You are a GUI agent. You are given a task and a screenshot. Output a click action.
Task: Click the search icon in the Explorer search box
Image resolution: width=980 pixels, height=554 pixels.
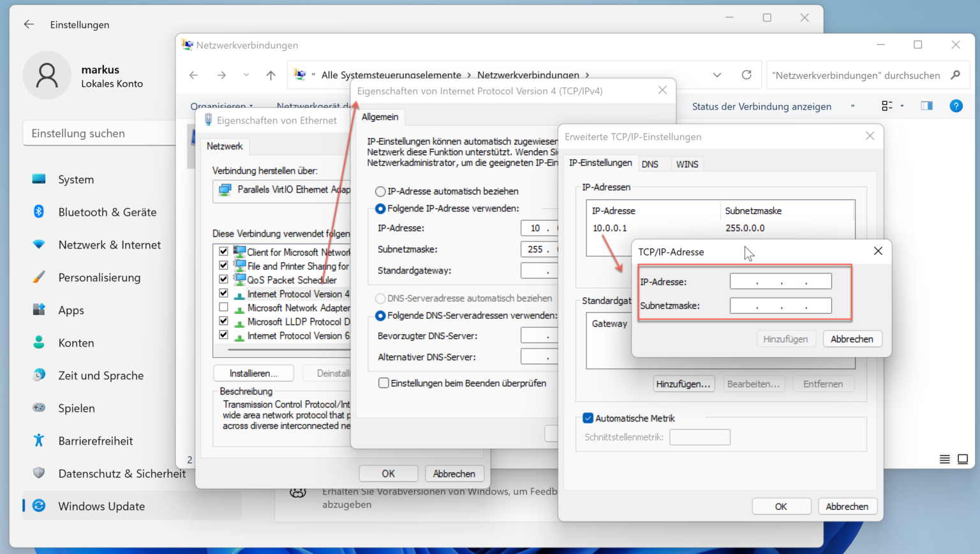click(955, 75)
